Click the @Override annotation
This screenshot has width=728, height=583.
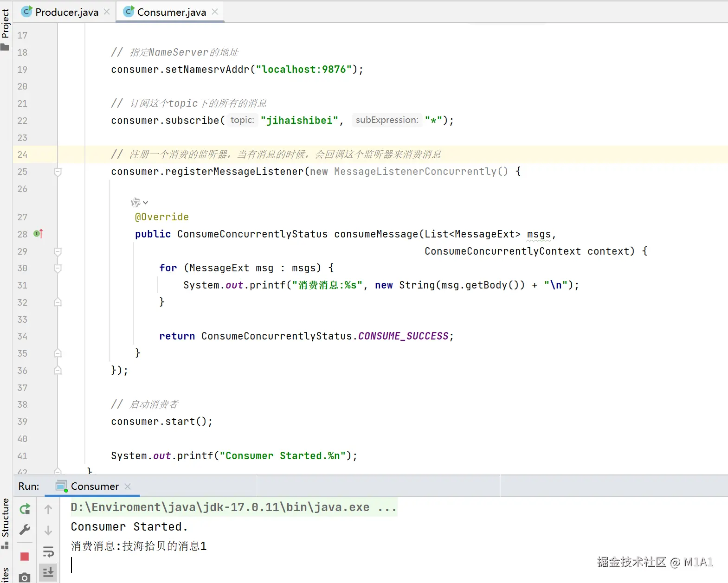point(161,217)
